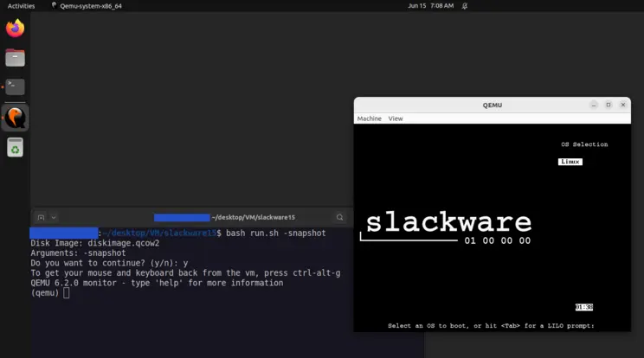Click the 'bash run.sh -snapshot' command text
Image resolution: width=644 pixels, height=358 pixels.
(x=275, y=233)
